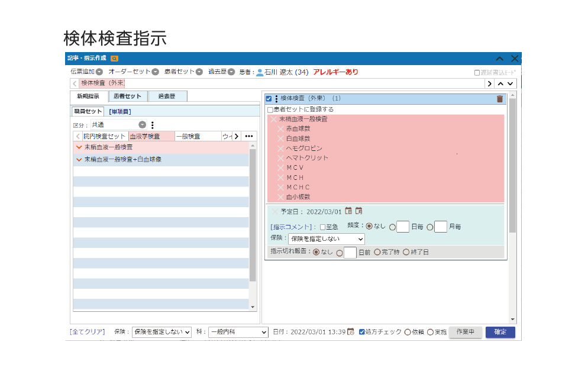The width and height of the screenshot is (588, 374).
Task: Click the 全てクリア link
Action: (87, 332)
